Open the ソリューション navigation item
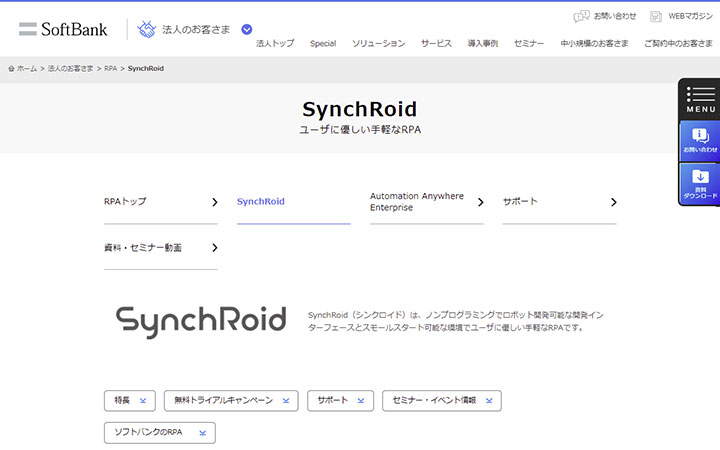This screenshot has height=450, width=720. (378, 43)
